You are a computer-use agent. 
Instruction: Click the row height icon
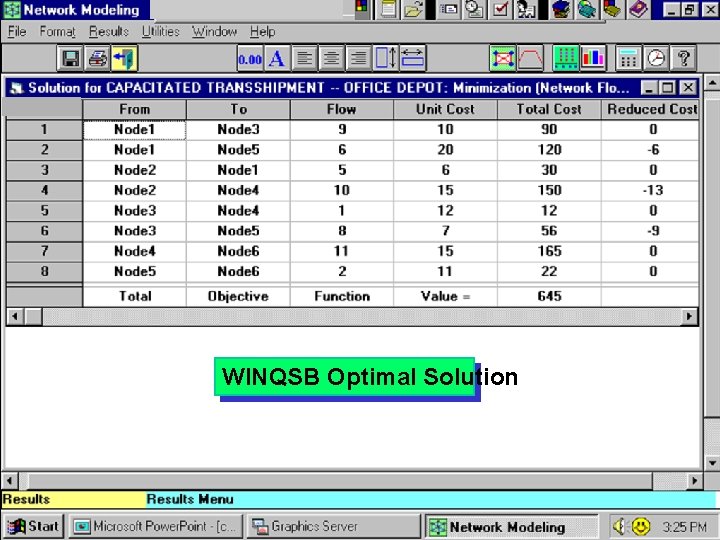(x=385, y=58)
